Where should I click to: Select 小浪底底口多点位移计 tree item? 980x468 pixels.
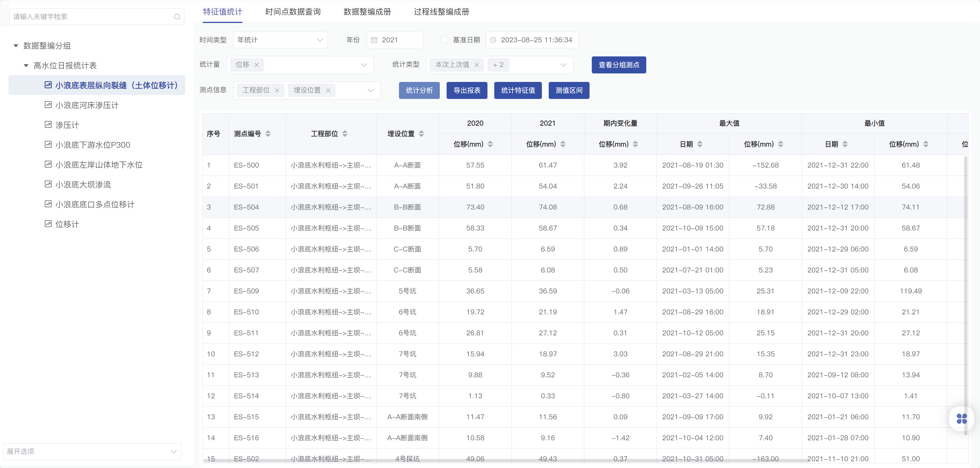tap(95, 204)
